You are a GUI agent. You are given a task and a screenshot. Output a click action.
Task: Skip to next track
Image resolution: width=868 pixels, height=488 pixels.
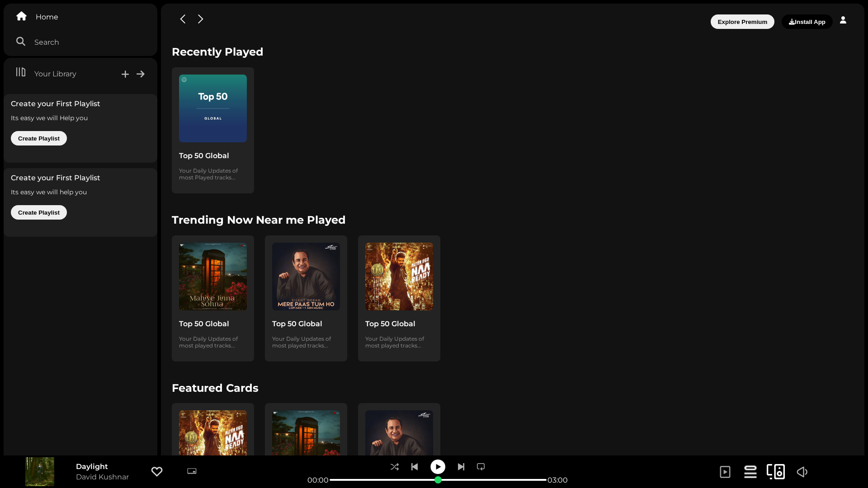tap(461, 467)
